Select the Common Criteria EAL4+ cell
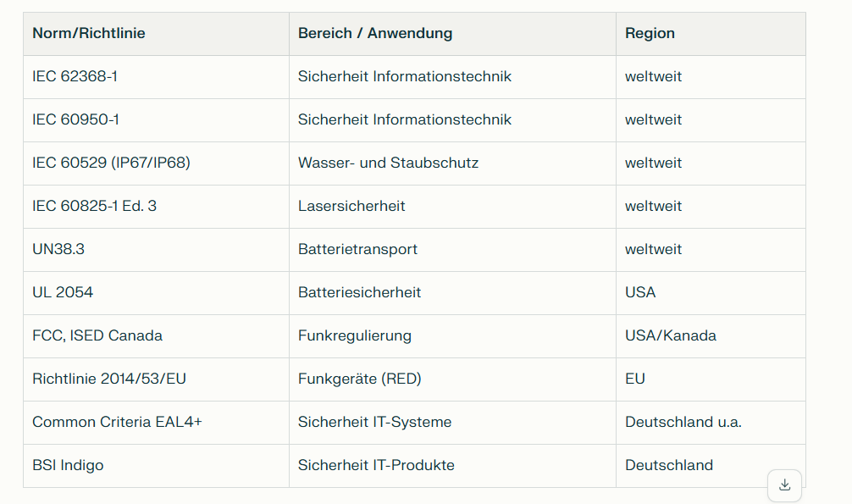This screenshot has width=852, height=504. pos(117,422)
